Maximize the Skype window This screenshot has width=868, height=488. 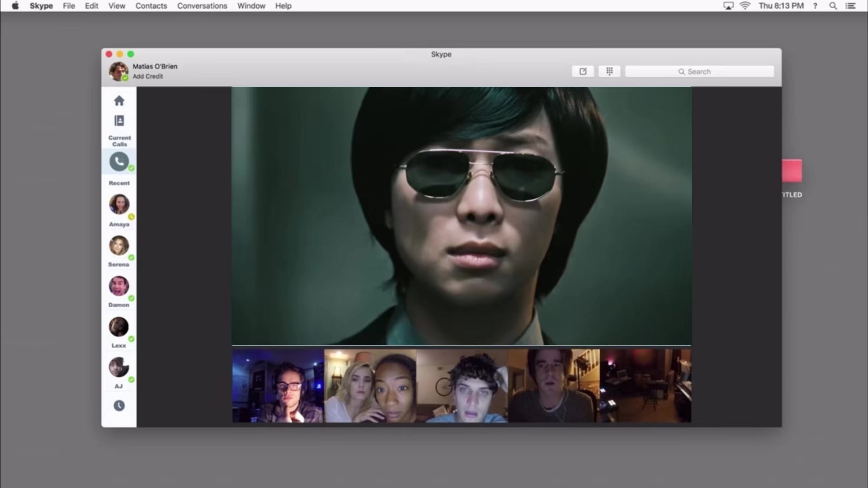(131, 54)
